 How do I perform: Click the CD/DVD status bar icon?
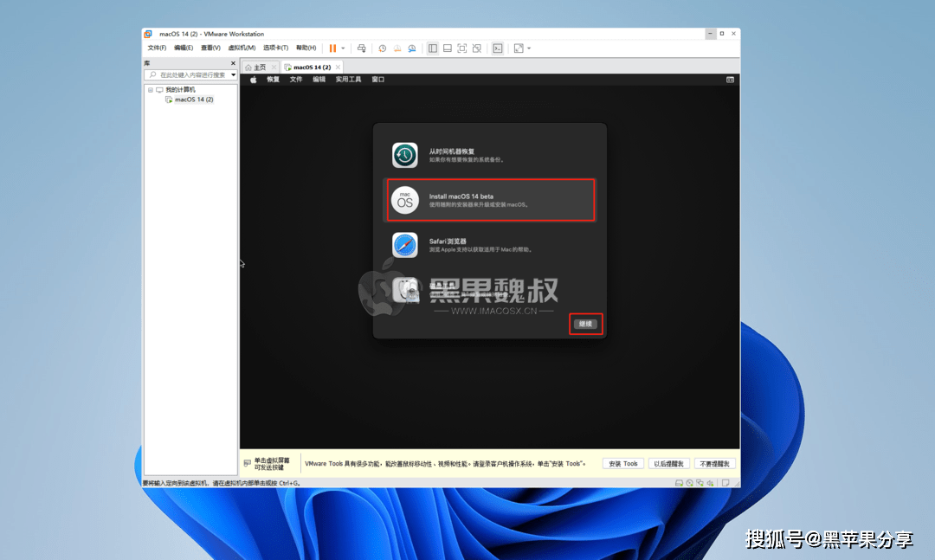(689, 483)
